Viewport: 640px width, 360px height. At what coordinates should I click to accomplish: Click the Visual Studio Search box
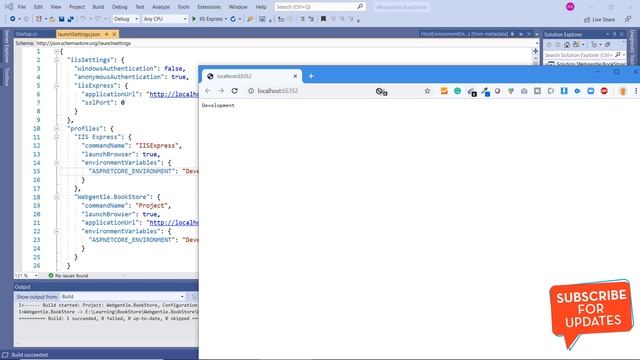coord(320,7)
